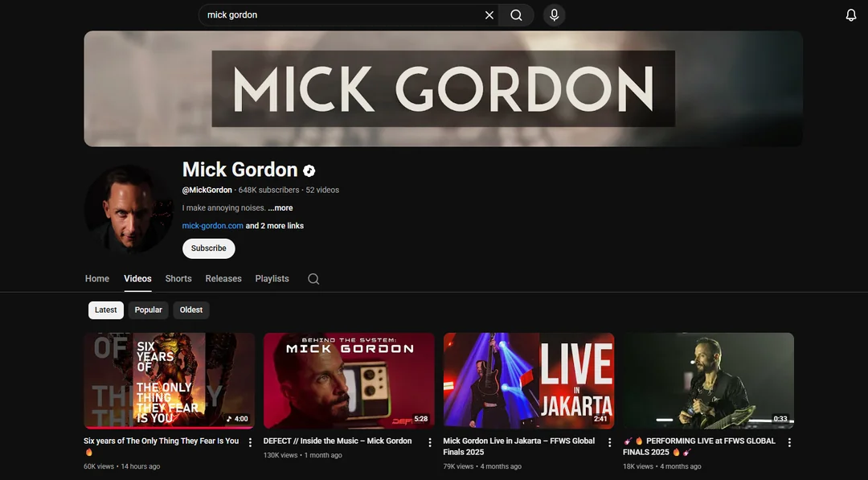
Task: Click '130K views • 1 month ago' text
Action: click(303, 456)
